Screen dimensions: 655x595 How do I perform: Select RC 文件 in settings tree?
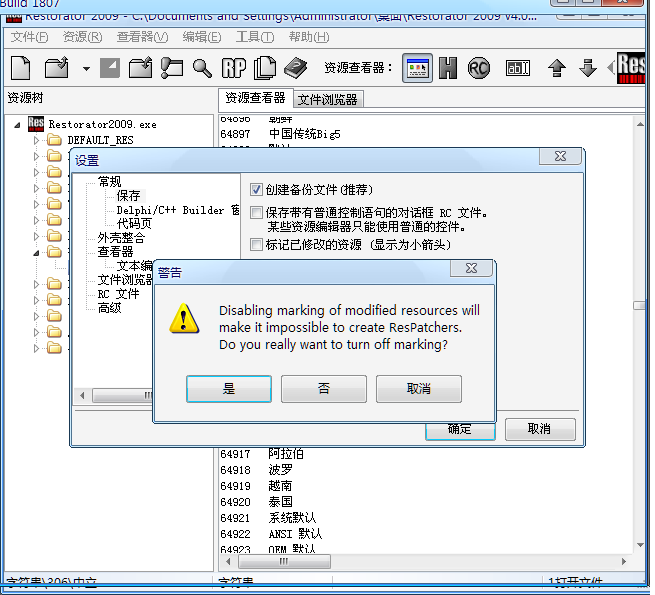[119, 294]
